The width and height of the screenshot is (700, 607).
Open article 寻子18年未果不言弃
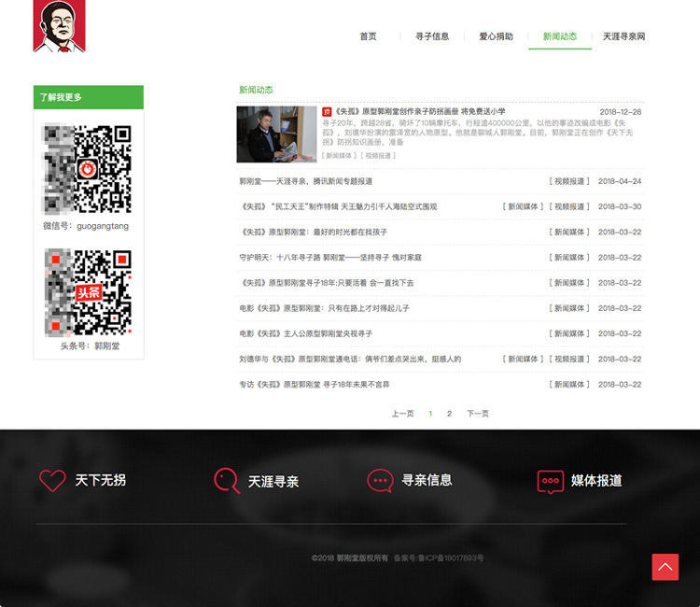click(315, 384)
